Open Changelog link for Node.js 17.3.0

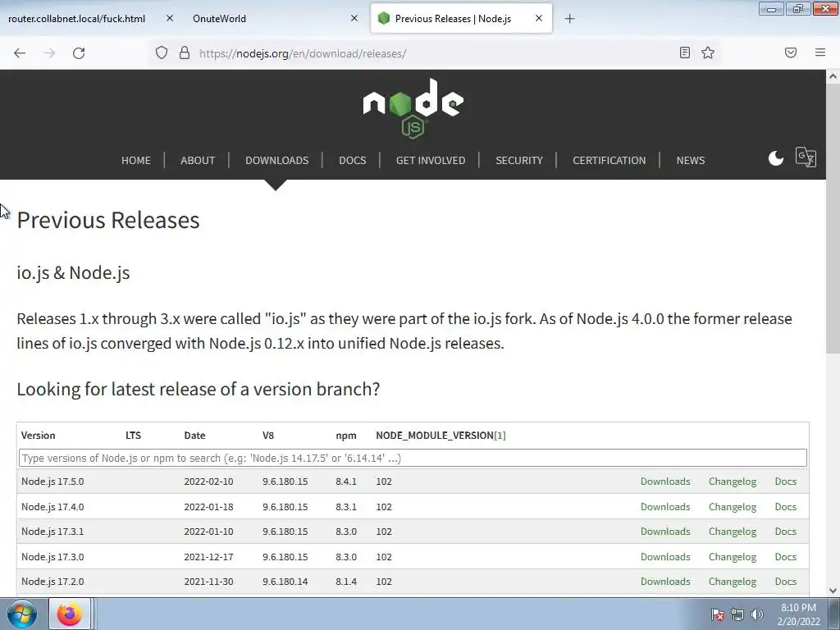click(x=733, y=557)
